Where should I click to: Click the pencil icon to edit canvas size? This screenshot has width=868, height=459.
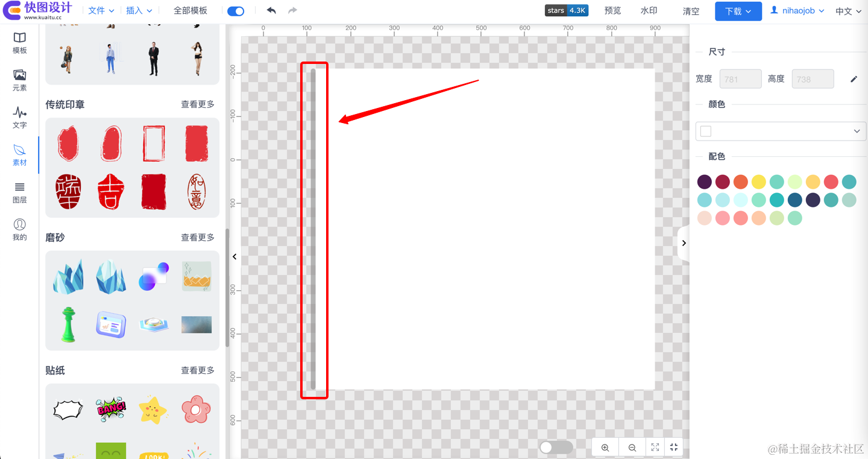click(x=854, y=79)
